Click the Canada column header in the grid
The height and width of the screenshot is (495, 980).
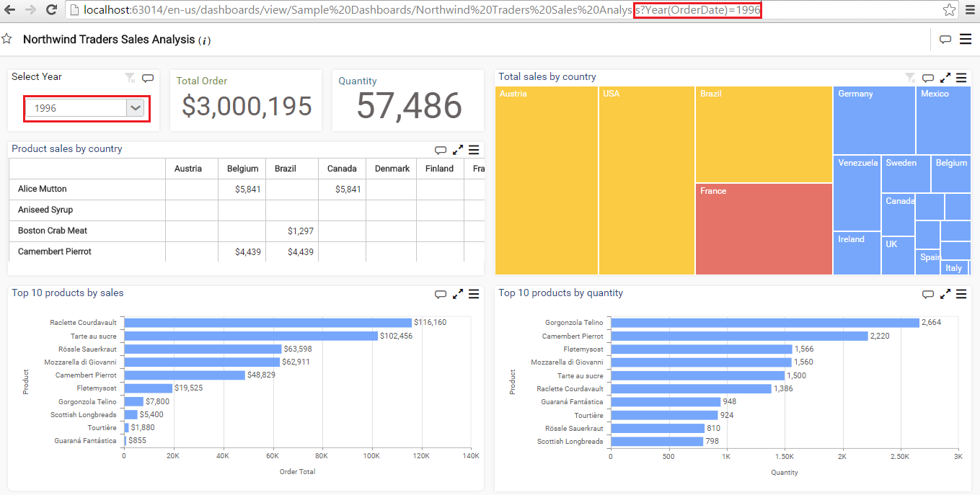342,169
